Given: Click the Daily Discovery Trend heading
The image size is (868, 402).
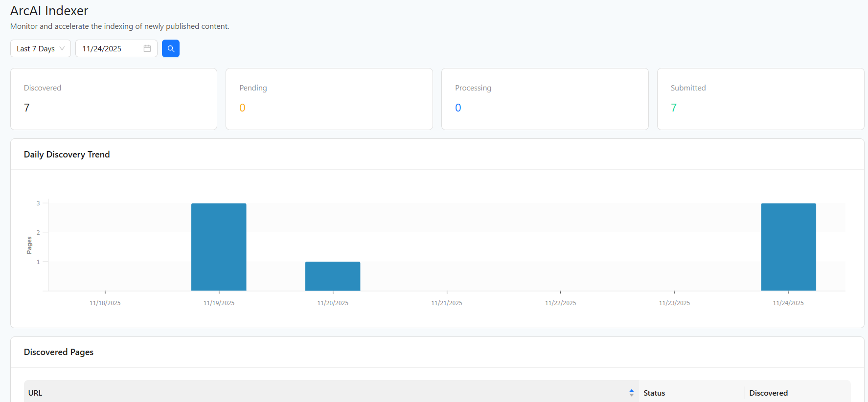Looking at the screenshot, I should pos(67,155).
